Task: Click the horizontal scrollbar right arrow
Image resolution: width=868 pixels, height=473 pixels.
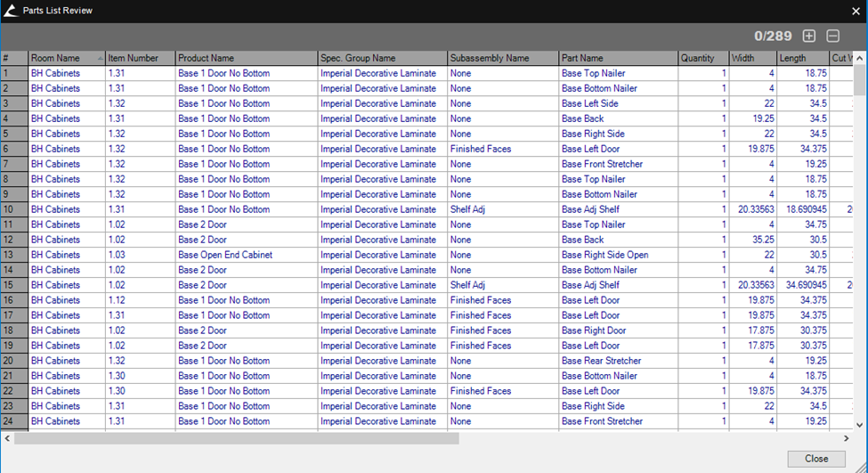Action: pyautogui.click(x=846, y=438)
